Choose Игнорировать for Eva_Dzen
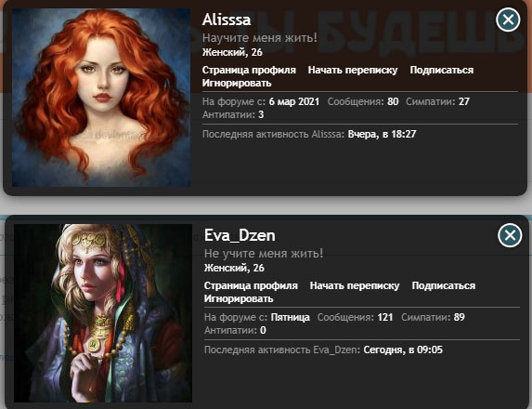Image resolution: width=532 pixels, height=409 pixels. [x=239, y=298]
